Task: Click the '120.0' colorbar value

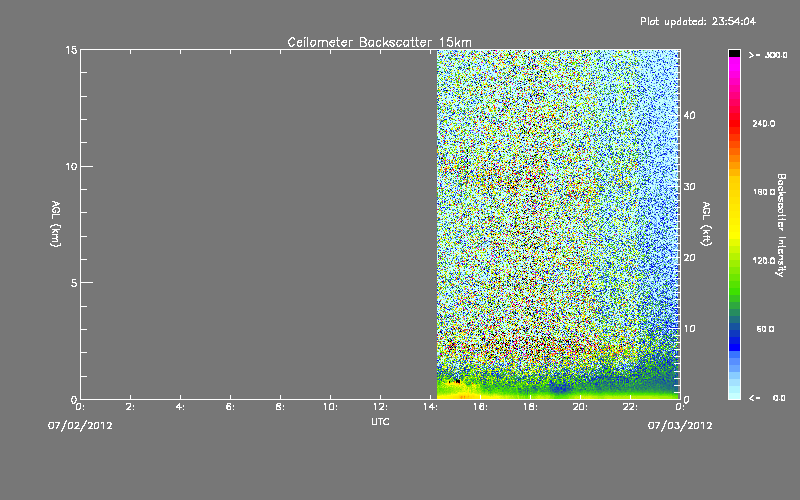Action: tap(764, 260)
